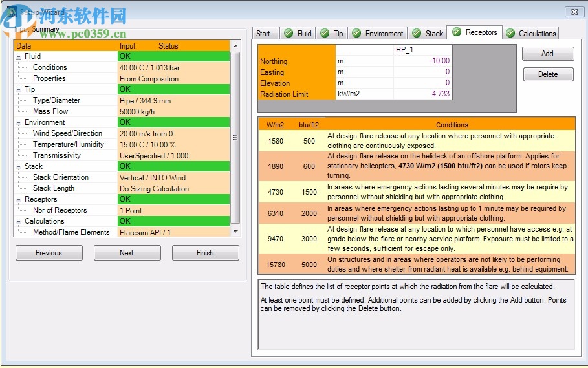Image resolution: width=588 pixels, height=368 pixels.
Task: Click Finish to complete the wizard
Action: click(205, 253)
